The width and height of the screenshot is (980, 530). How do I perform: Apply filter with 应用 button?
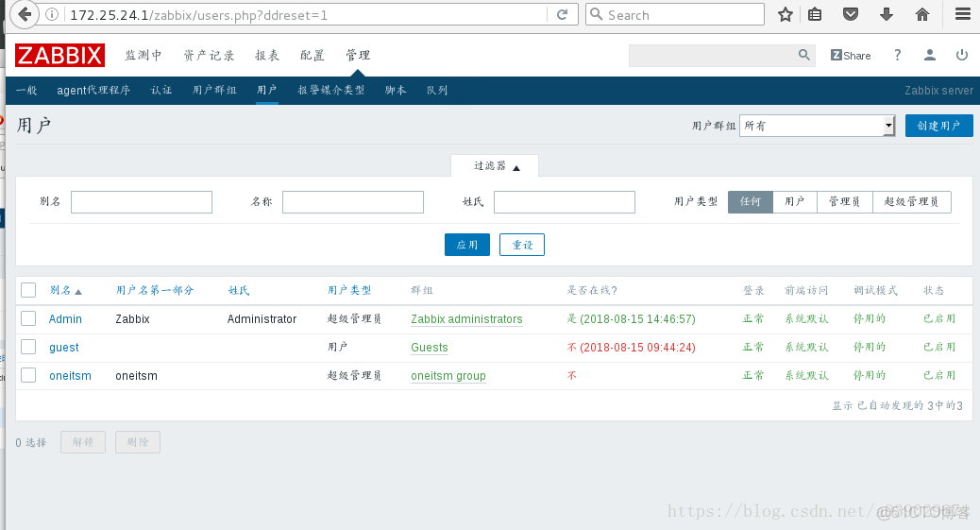tap(467, 245)
